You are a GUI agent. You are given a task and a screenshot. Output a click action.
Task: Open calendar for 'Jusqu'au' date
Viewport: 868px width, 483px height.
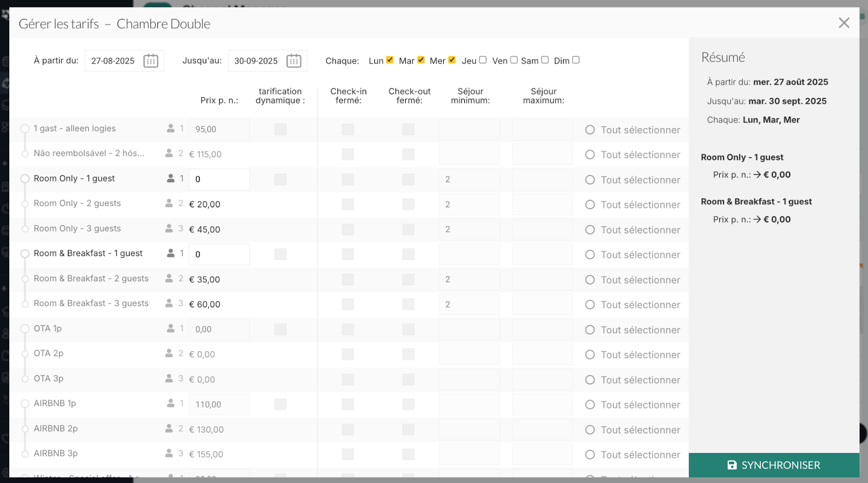(294, 61)
